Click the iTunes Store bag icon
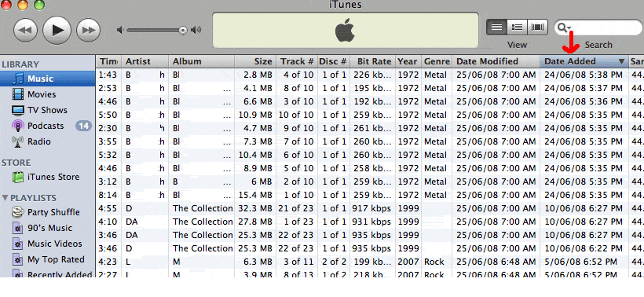 click(x=17, y=177)
